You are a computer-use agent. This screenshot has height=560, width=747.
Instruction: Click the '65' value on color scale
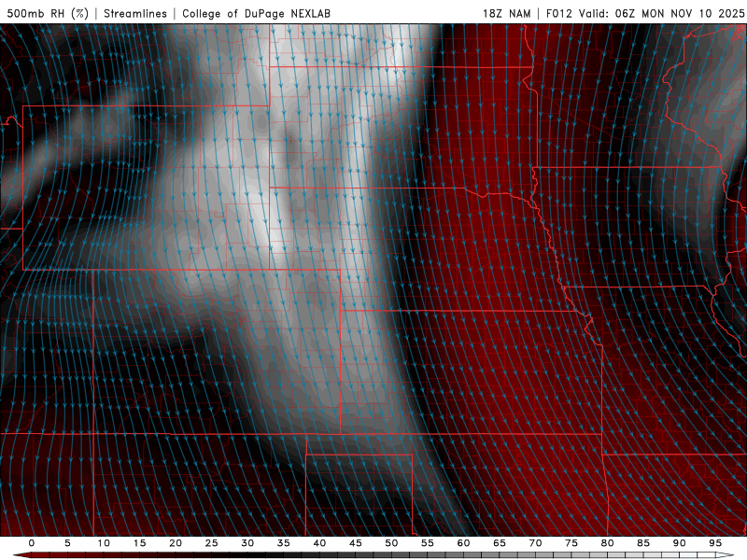pos(500,543)
